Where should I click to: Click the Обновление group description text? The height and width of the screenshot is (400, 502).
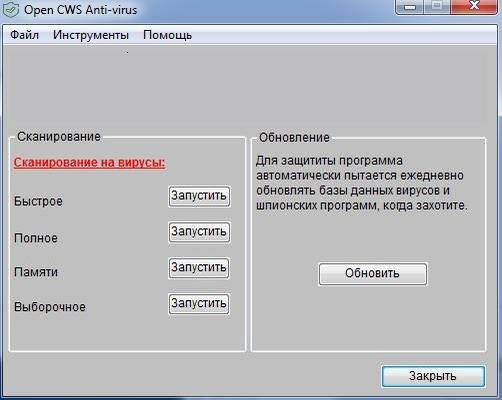click(x=362, y=183)
